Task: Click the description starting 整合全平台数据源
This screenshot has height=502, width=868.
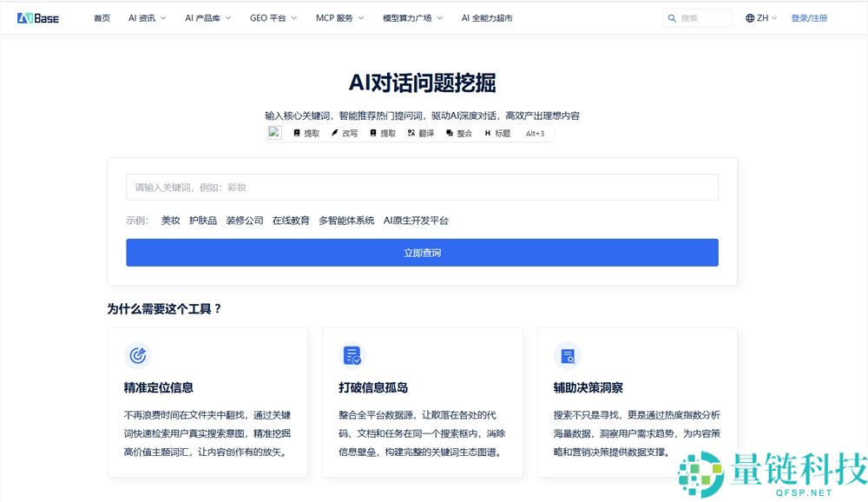Action: click(x=422, y=434)
